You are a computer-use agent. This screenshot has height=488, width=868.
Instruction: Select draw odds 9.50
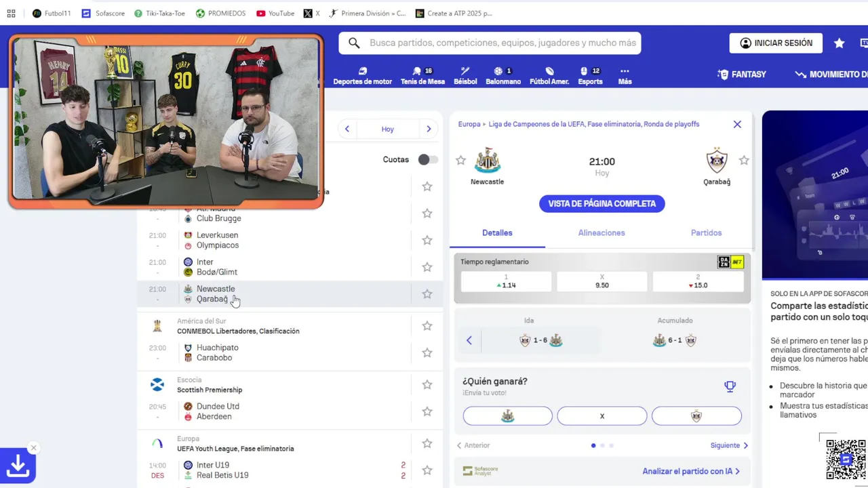pos(602,281)
